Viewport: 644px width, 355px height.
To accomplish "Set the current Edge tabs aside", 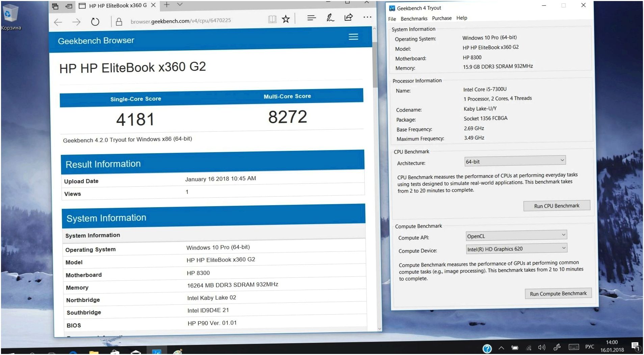I will coord(69,6).
